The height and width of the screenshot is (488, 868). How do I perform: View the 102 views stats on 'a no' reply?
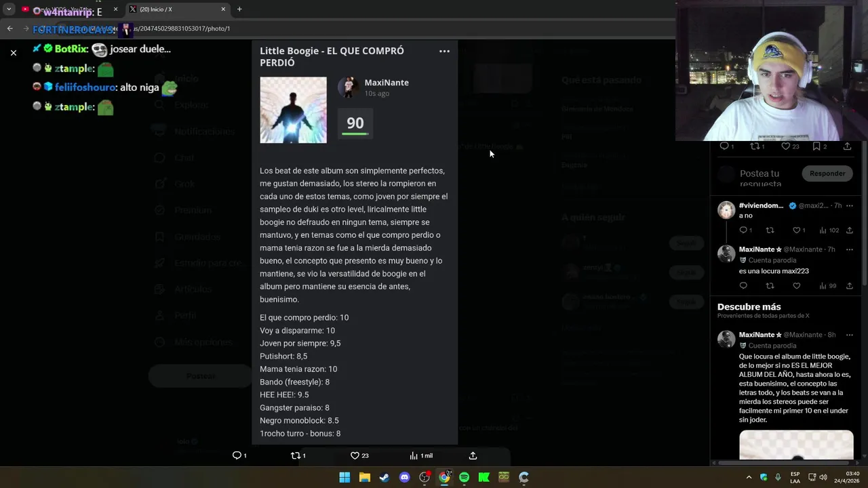coord(829,230)
